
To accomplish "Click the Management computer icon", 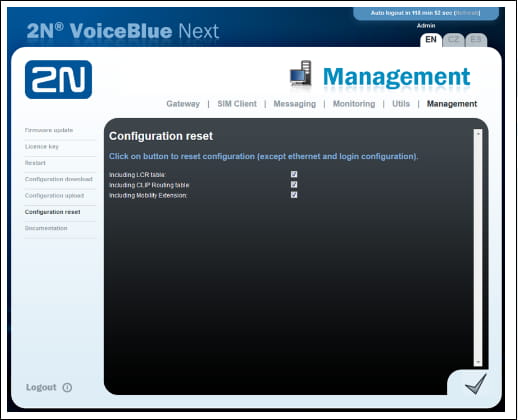I will point(301,74).
